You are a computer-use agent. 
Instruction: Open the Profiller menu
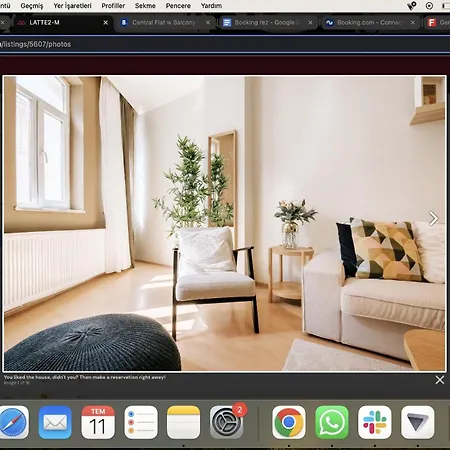pyautogui.click(x=113, y=6)
